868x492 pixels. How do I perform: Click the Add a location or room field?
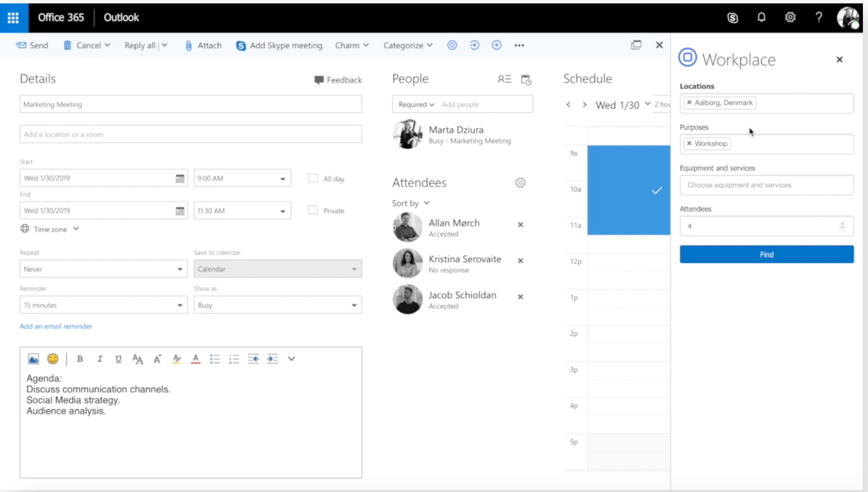[x=190, y=134]
